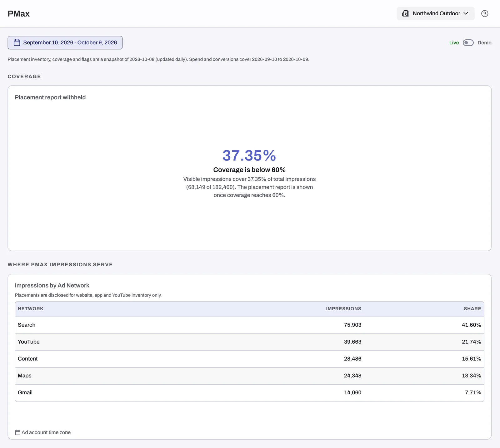
Task: Click the PMax page title
Action: coord(19,14)
